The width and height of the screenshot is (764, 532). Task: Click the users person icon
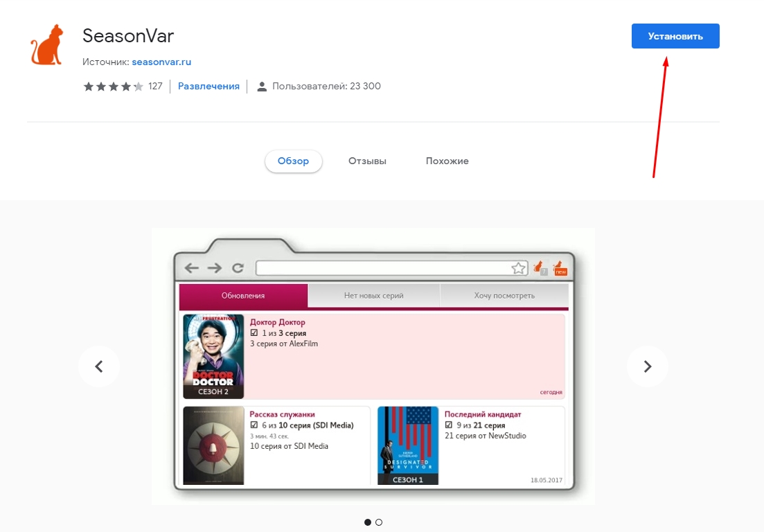pos(262,86)
